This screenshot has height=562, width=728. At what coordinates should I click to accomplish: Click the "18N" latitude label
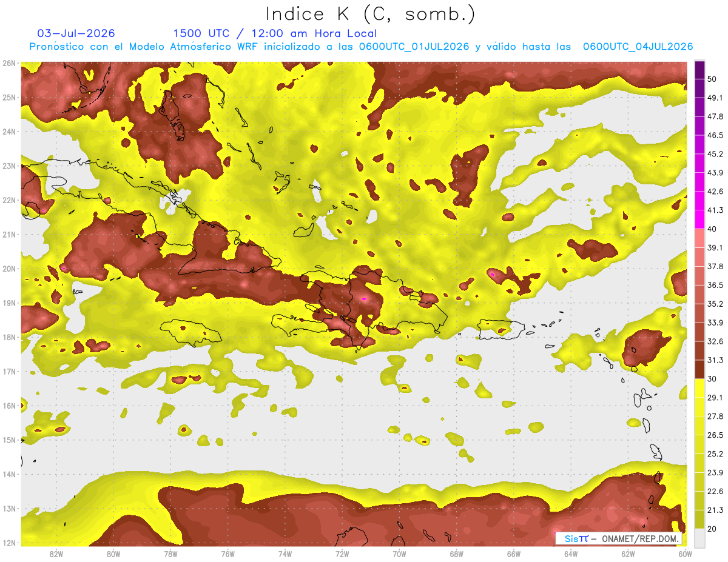click(8, 337)
